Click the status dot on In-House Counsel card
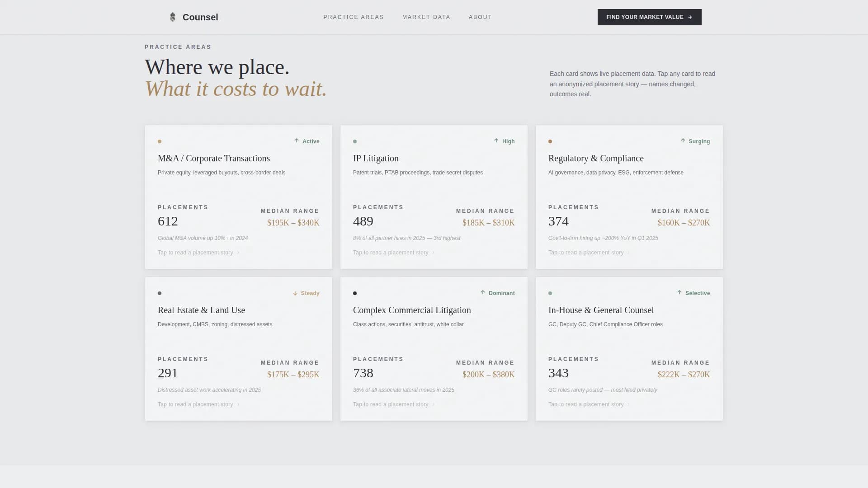Viewport: 868px width, 488px height. click(x=550, y=293)
